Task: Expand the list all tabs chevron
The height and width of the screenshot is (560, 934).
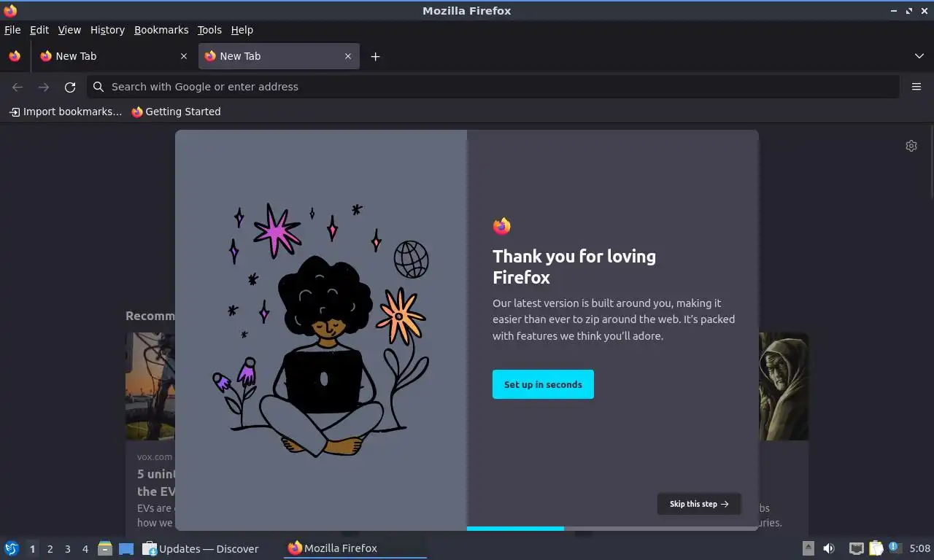Action: point(919,56)
